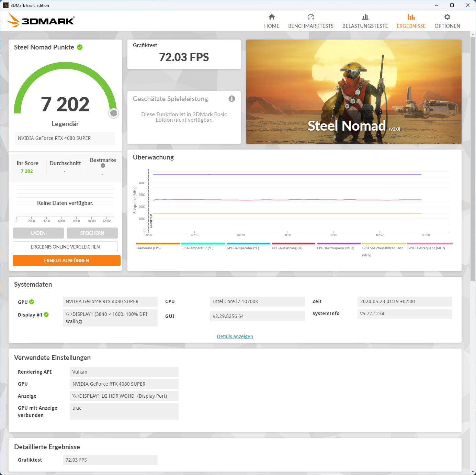This screenshot has width=476, height=475.
Task: Click the gauge marker on the score dial
Action: [113, 113]
